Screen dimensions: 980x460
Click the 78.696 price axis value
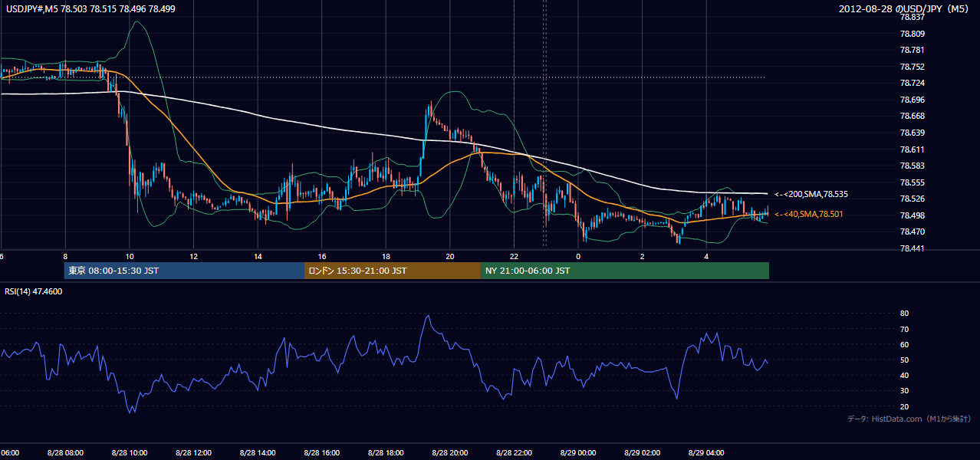(912, 100)
